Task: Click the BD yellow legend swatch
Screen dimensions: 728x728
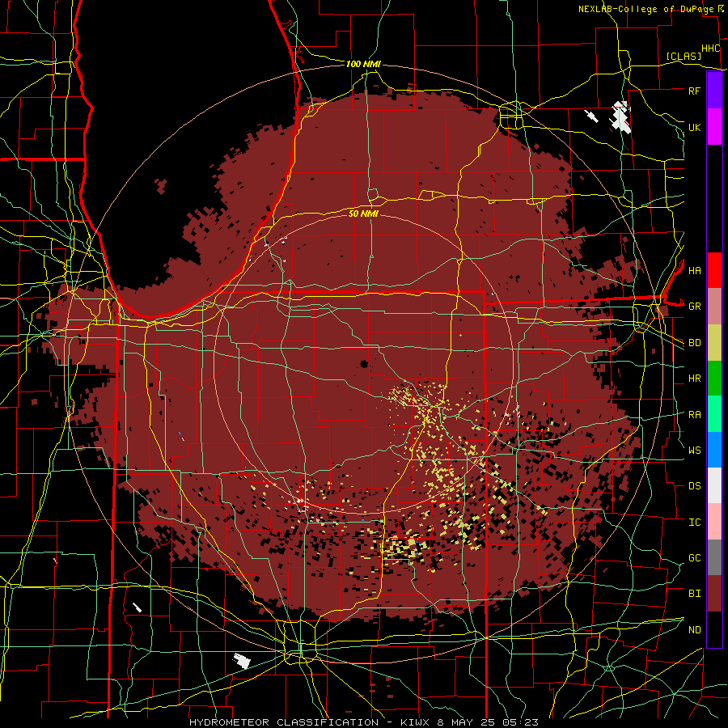Action: point(714,343)
